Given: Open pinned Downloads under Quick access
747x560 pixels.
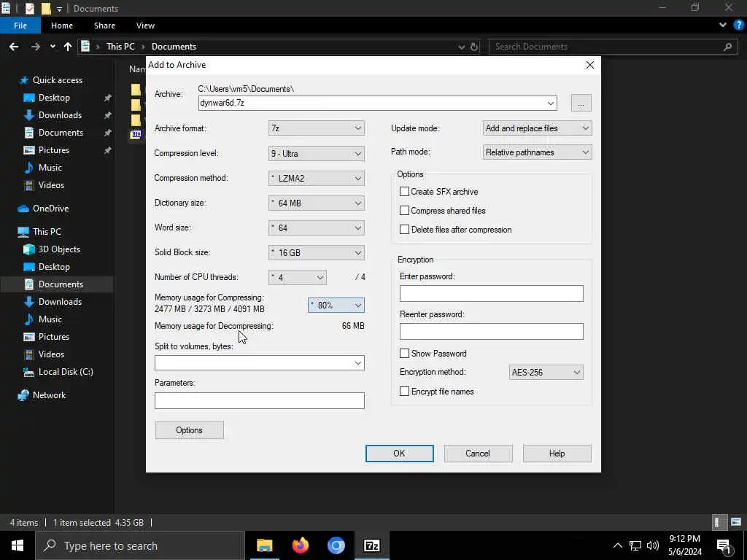Looking at the screenshot, I should coord(60,115).
